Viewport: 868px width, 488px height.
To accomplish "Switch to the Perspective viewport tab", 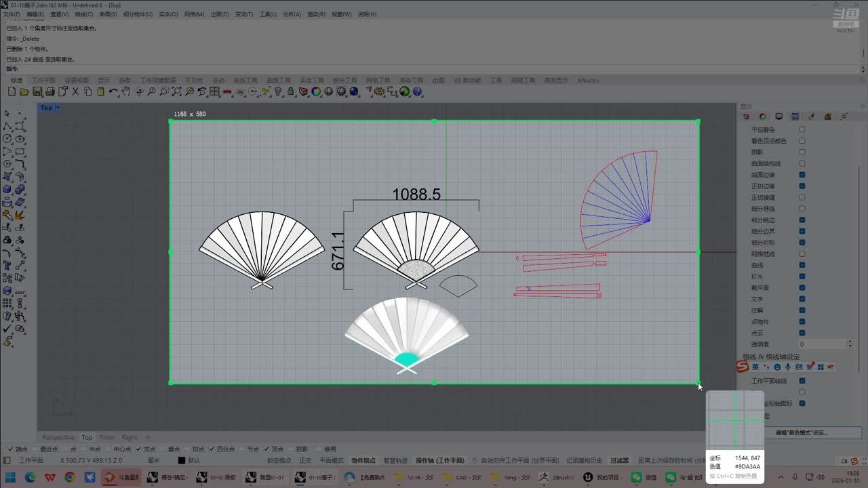I will (58, 437).
